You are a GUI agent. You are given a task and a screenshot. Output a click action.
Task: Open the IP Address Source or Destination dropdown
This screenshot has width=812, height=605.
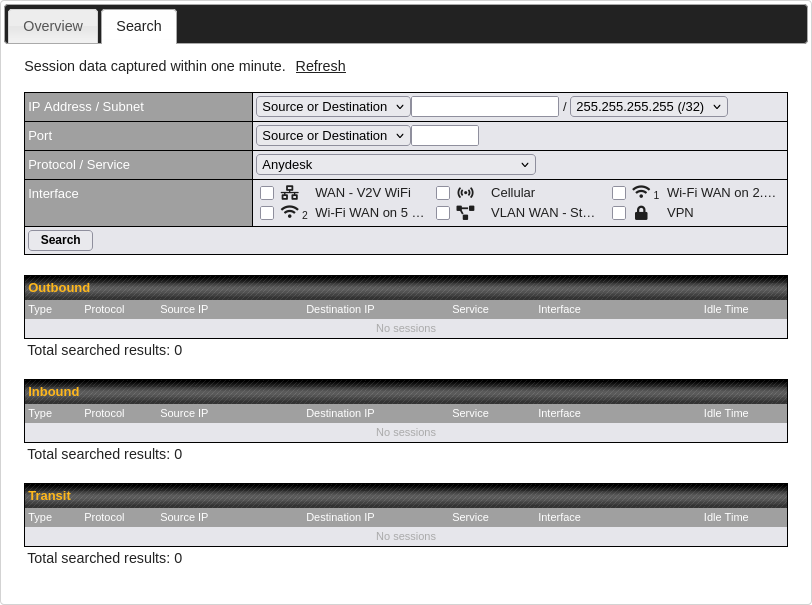[x=333, y=107]
